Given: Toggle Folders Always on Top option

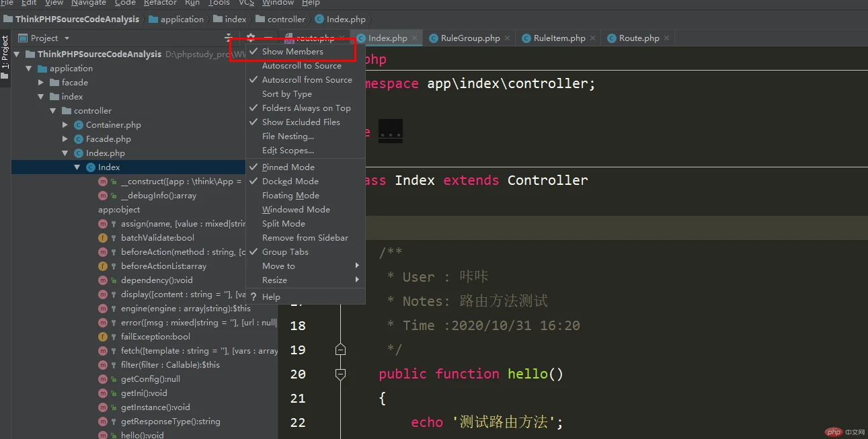Looking at the screenshot, I should click(x=306, y=108).
